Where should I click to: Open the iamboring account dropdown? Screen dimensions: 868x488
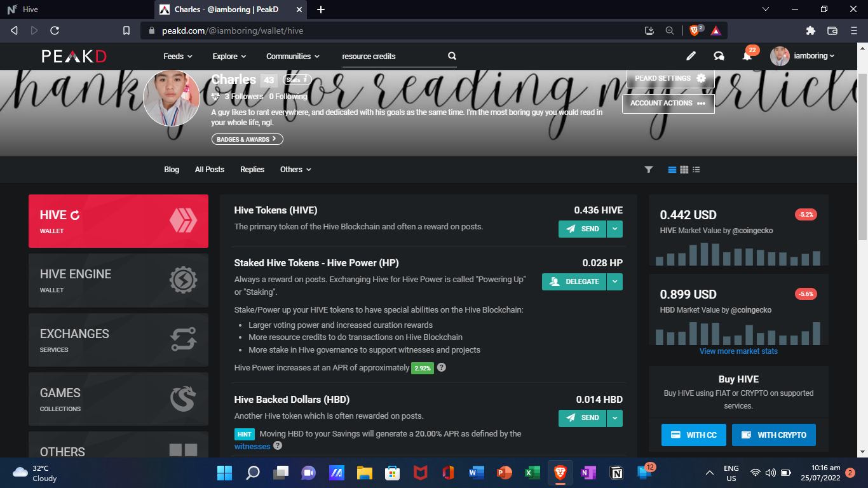(x=803, y=56)
